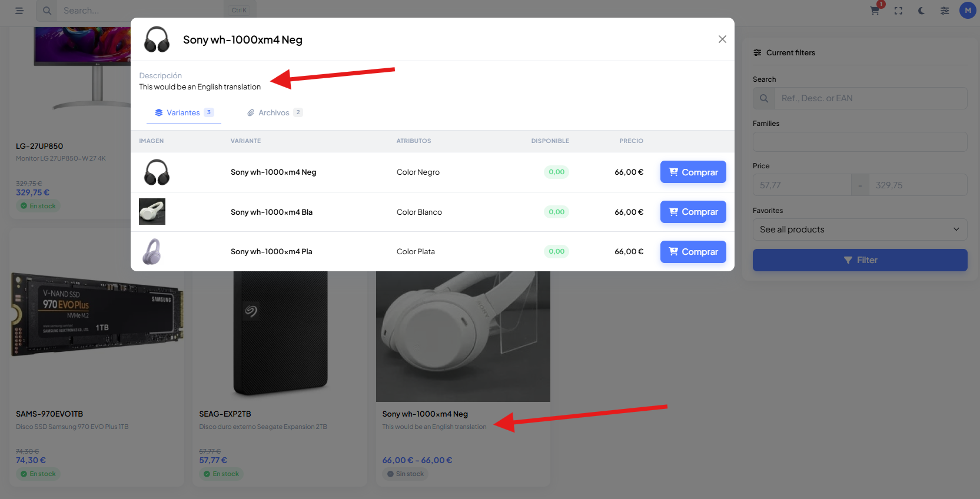This screenshot has width=980, height=499.
Task: Buy the Sony wh-1000xm4 Pla variant
Action: (x=693, y=252)
